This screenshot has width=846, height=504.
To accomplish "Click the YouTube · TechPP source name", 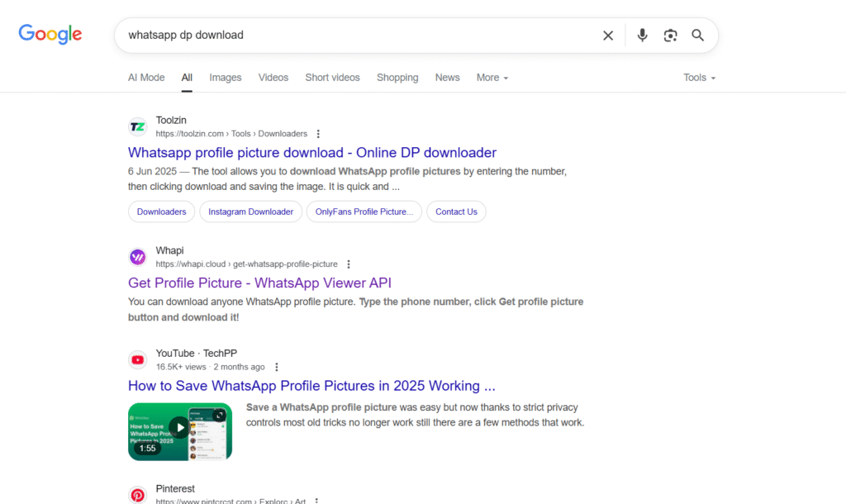I will click(x=197, y=354).
